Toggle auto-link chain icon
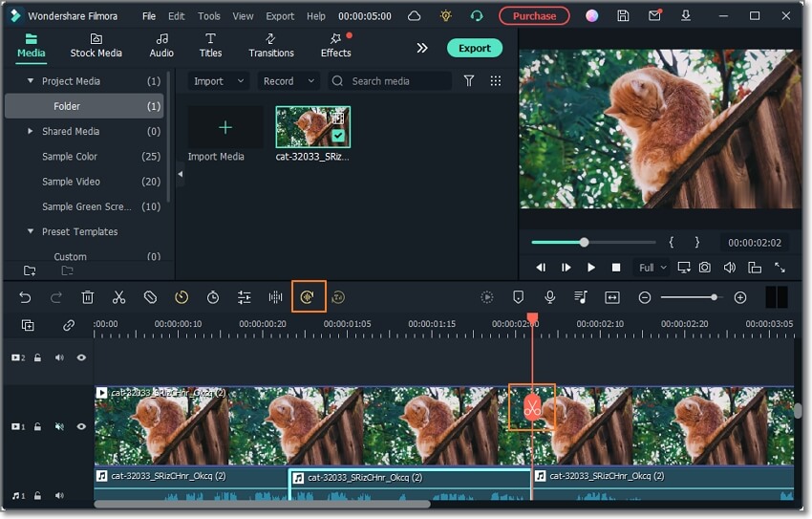 point(69,325)
